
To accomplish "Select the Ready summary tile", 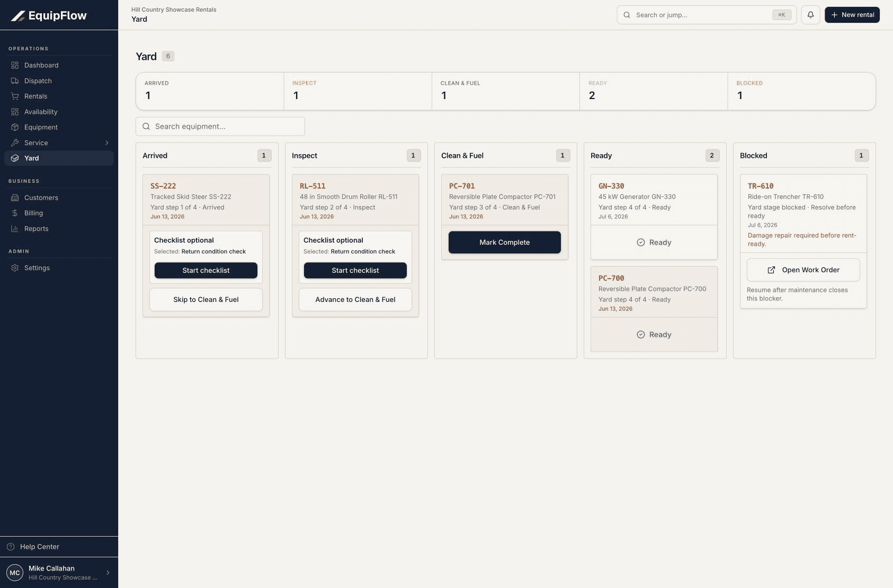I will 654,91.
